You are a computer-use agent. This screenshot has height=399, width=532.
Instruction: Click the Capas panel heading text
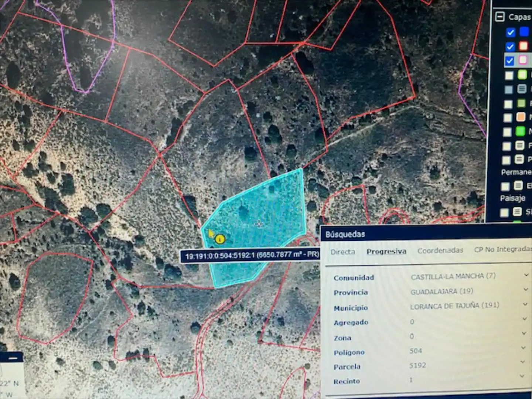[519, 17]
